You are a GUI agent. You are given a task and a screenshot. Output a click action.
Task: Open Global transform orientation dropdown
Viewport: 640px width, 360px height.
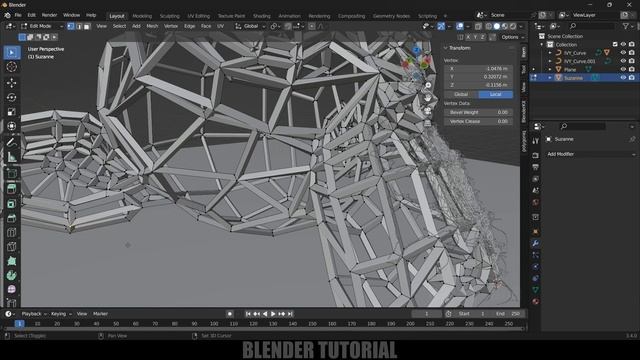(x=250, y=26)
